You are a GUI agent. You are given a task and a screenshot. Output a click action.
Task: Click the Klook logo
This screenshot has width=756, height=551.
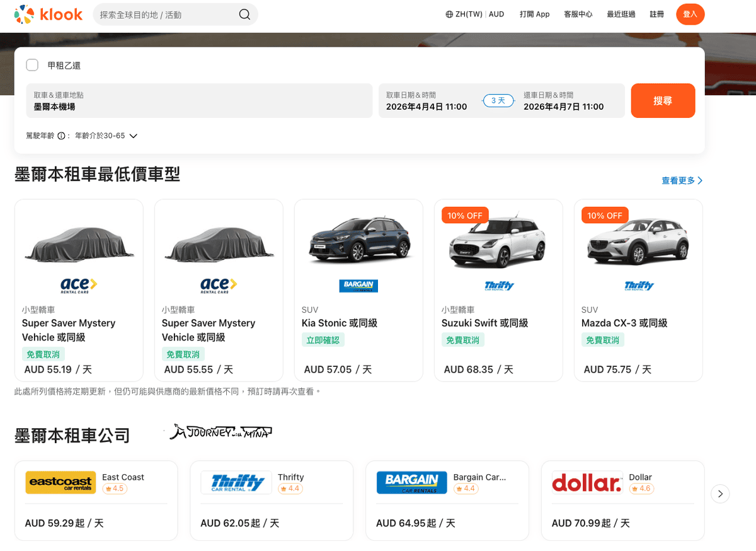click(49, 14)
